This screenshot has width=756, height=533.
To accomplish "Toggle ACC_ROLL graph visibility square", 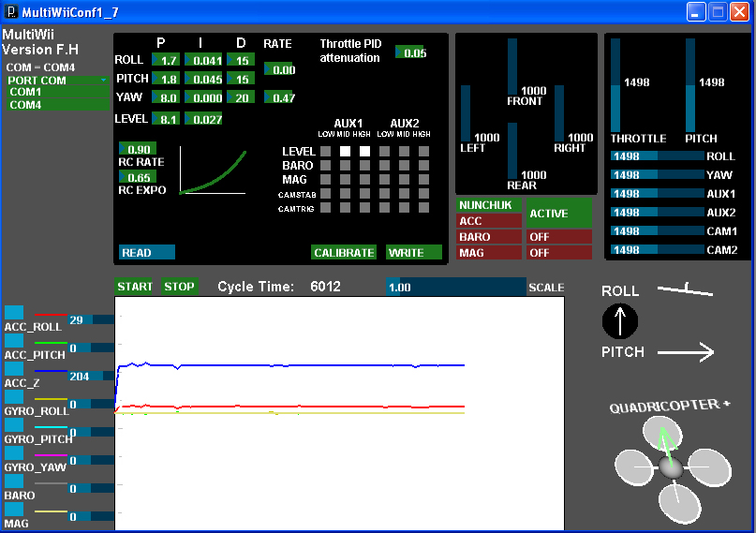I will pyautogui.click(x=14, y=312).
